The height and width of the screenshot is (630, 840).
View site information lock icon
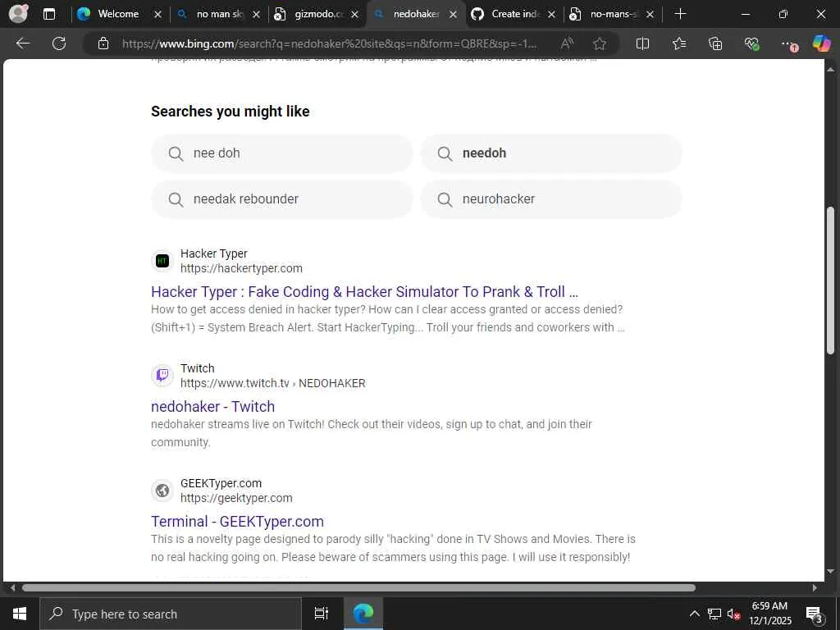click(x=103, y=43)
